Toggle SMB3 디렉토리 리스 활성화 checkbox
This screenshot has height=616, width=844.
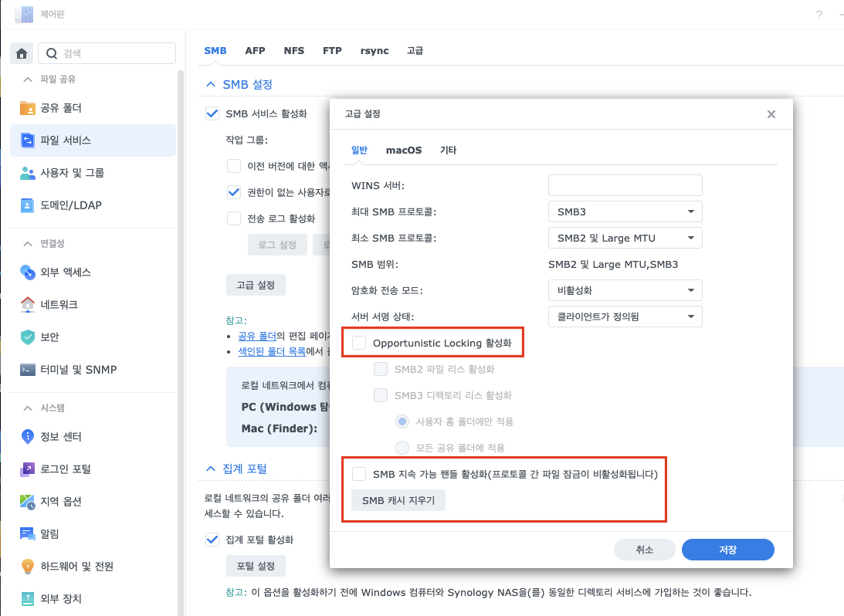[x=381, y=395]
